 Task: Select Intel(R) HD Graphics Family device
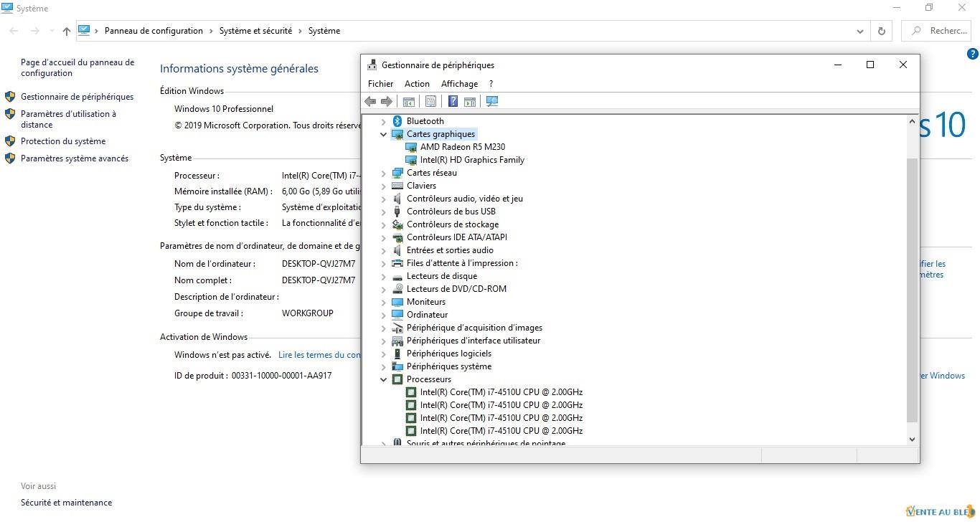click(x=472, y=160)
